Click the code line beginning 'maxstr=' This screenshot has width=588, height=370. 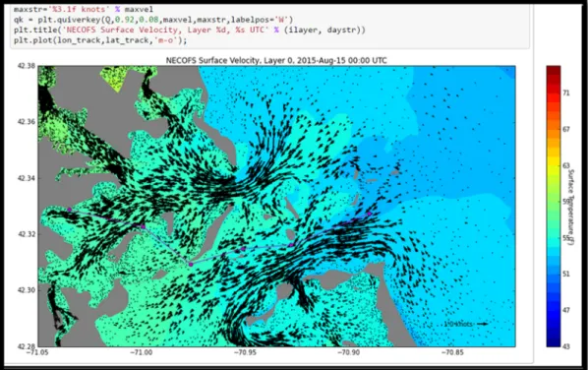(x=84, y=9)
